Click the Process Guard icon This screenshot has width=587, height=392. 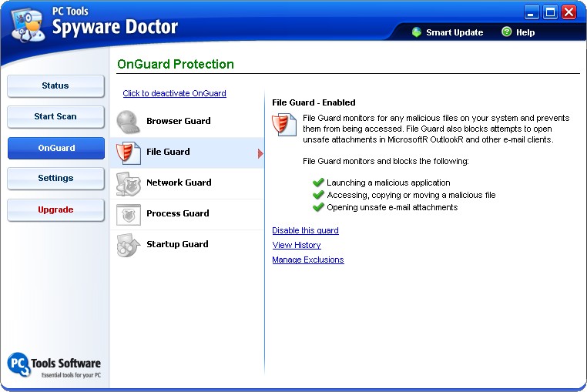pyautogui.click(x=128, y=214)
